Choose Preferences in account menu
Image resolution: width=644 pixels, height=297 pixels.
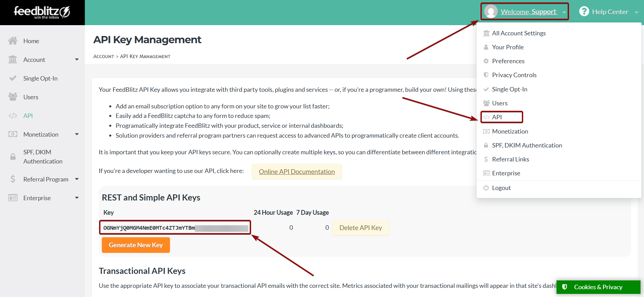point(508,61)
